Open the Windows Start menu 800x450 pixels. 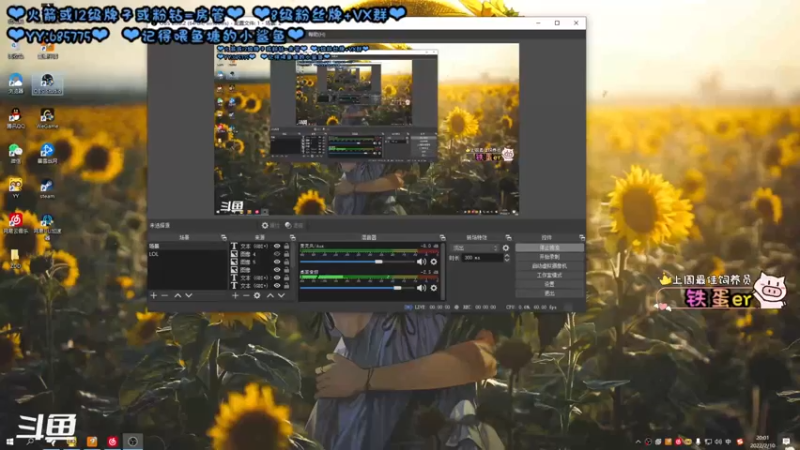pos(10,441)
